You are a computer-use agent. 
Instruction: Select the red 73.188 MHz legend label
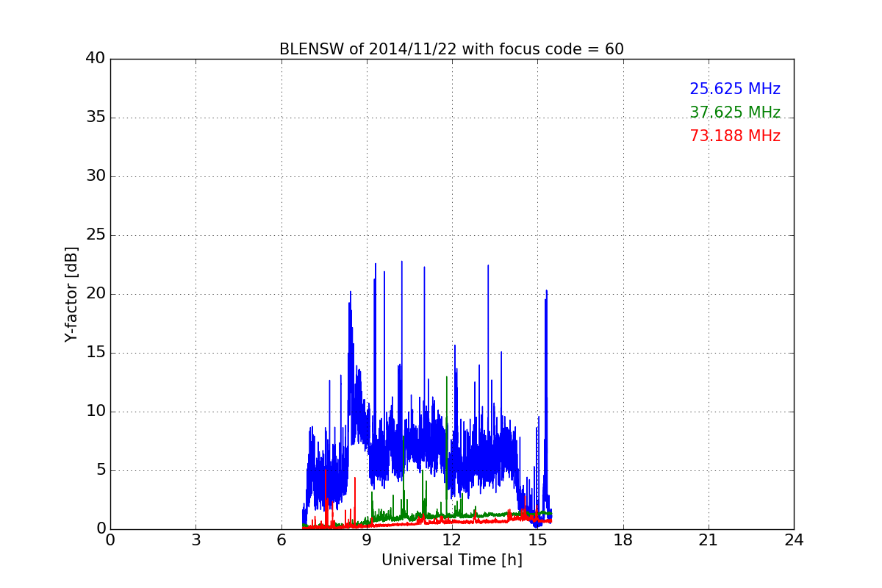735,136
